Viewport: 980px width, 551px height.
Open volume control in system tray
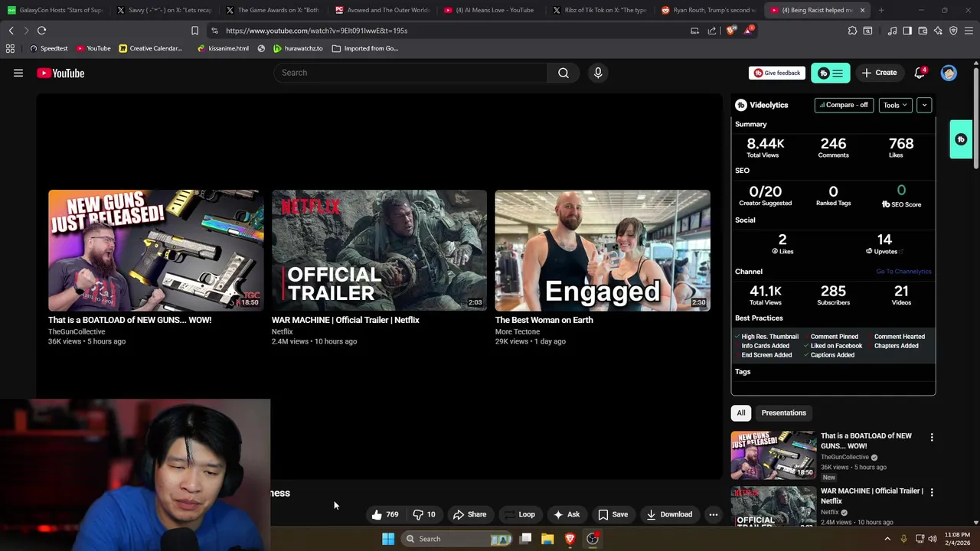pyautogui.click(x=933, y=539)
